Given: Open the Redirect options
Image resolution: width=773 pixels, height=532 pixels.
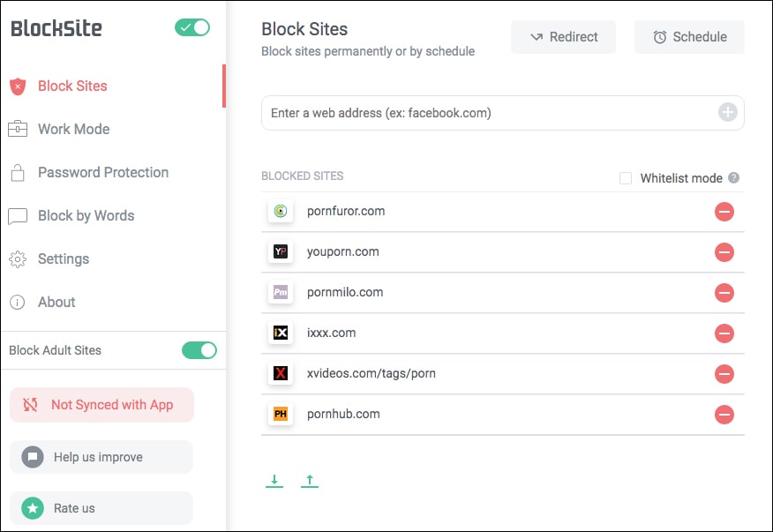Looking at the screenshot, I should 563,37.
